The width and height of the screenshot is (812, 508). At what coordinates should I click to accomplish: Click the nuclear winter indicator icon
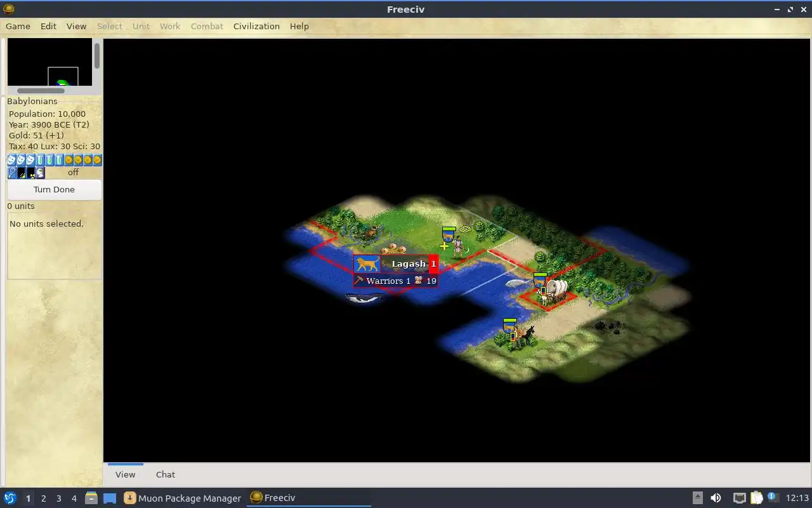click(31, 172)
